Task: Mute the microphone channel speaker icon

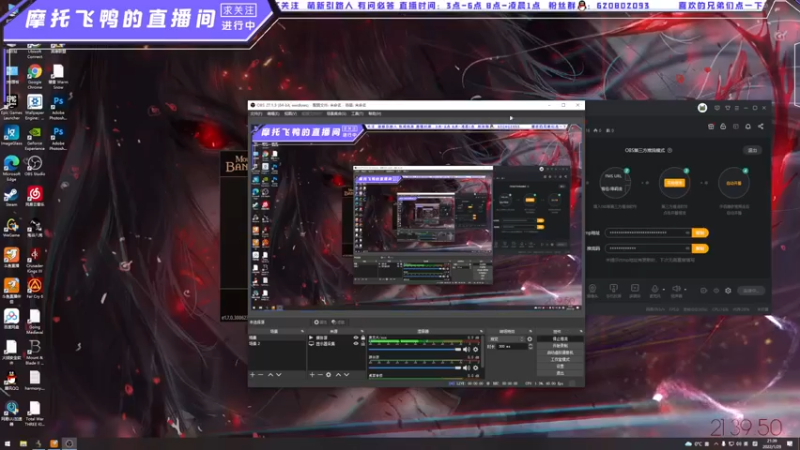Action: [466, 349]
